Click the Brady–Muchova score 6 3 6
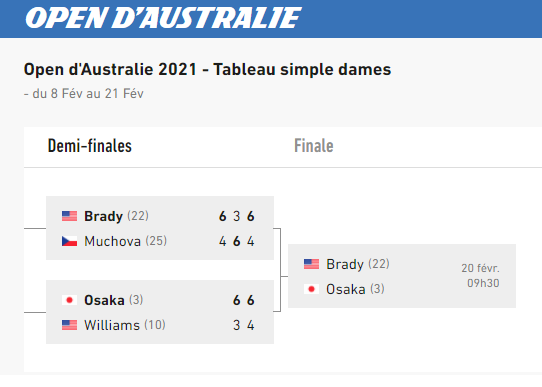This screenshot has height=387, width=542. tap(237, 216)
